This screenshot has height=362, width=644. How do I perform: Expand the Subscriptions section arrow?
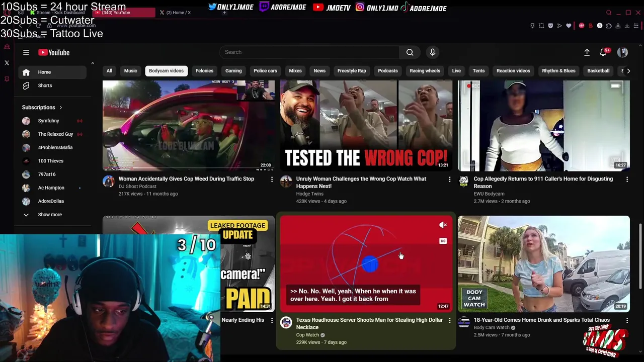click(x=60, y=108)
